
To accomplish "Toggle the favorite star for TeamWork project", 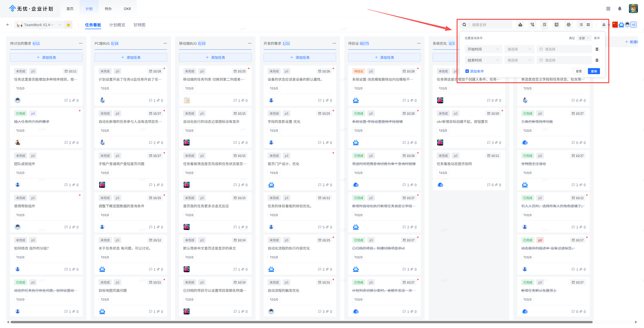I will (68, 25).
